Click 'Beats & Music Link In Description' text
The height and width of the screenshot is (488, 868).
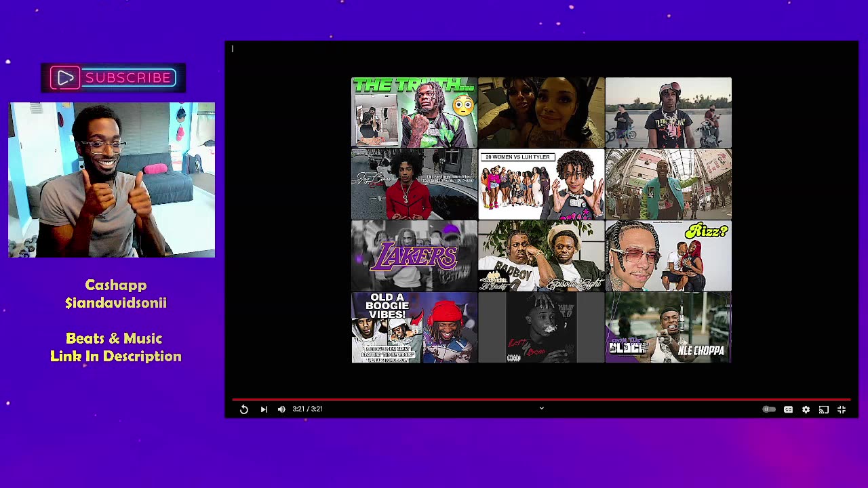[x=115, y=347]
